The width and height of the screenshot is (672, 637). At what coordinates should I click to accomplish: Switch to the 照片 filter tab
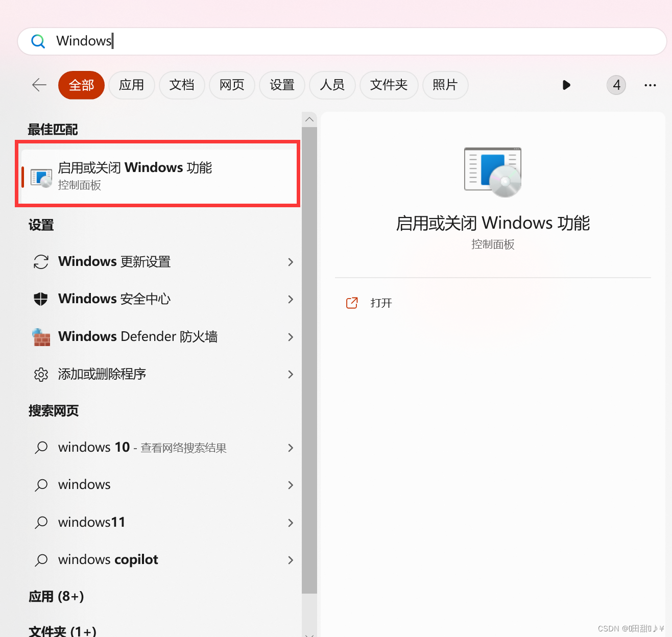pos(445,85)
